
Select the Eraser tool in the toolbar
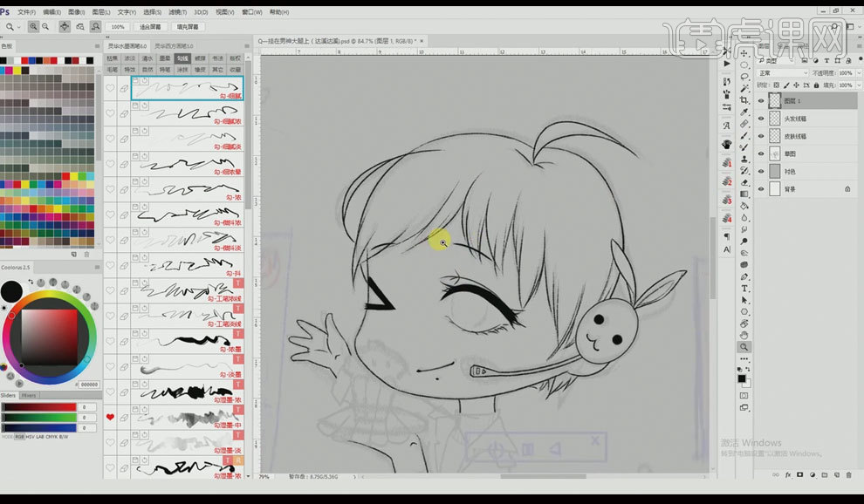point(744,182)
